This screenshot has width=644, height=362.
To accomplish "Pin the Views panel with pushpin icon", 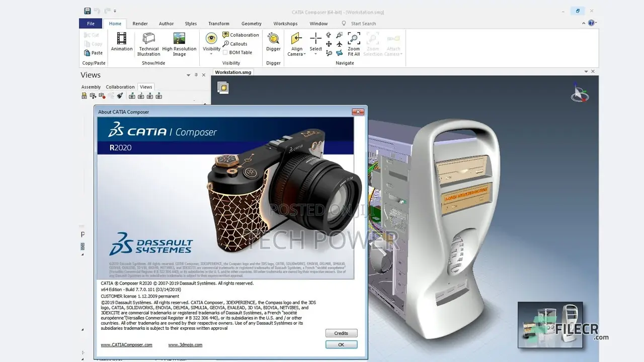I will [196, 75].
